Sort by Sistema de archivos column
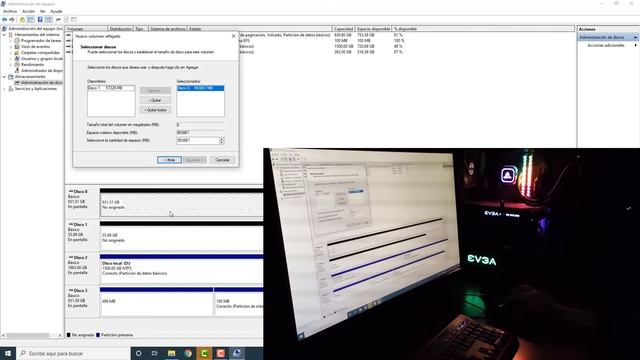The height and width of the screenshot is (360, 640). pos(167,29)
